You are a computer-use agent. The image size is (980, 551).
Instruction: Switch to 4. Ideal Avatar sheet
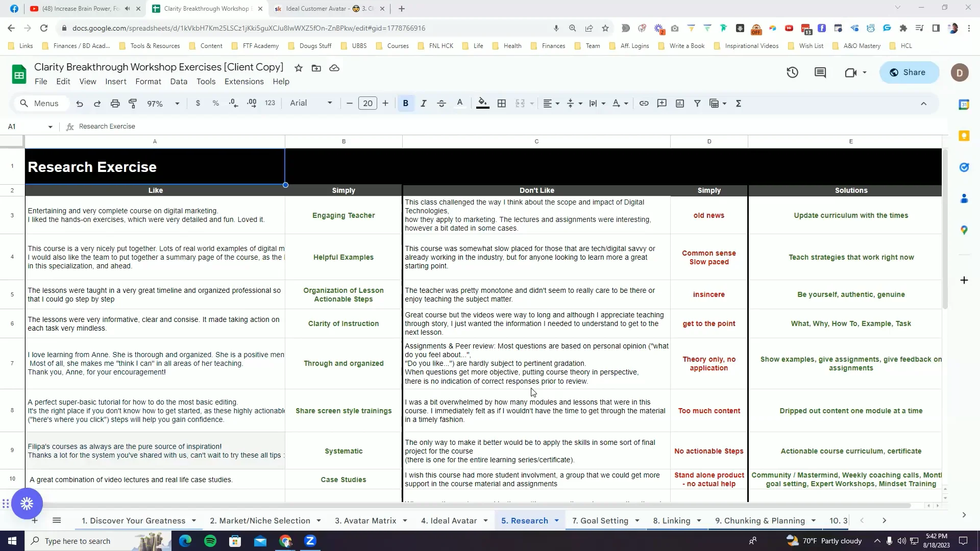pos(449,521)
